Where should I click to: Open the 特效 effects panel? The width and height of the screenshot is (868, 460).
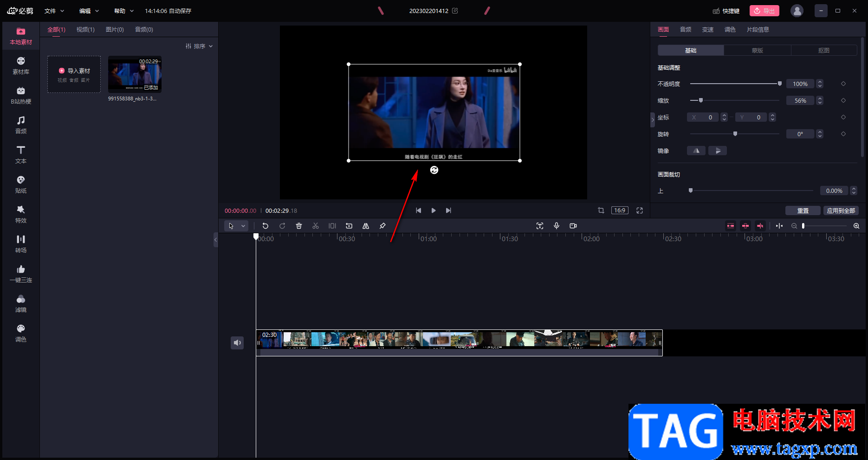click(x=21, y=215)
